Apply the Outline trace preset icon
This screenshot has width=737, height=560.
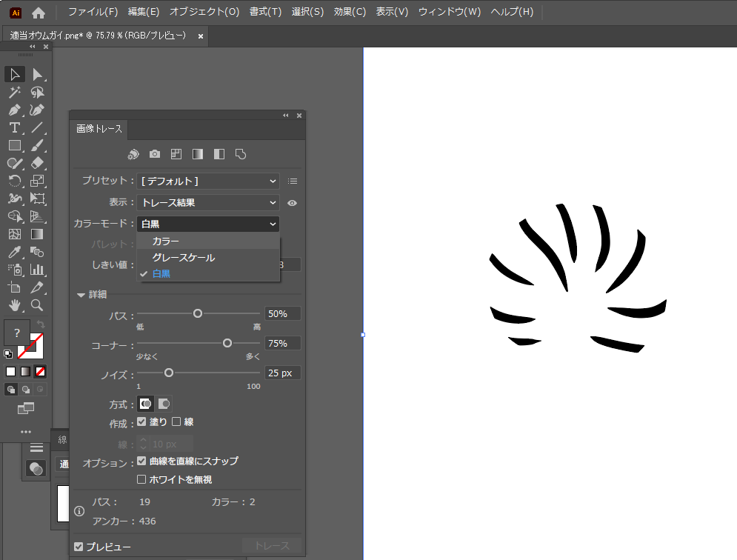(x=241, y=154)
